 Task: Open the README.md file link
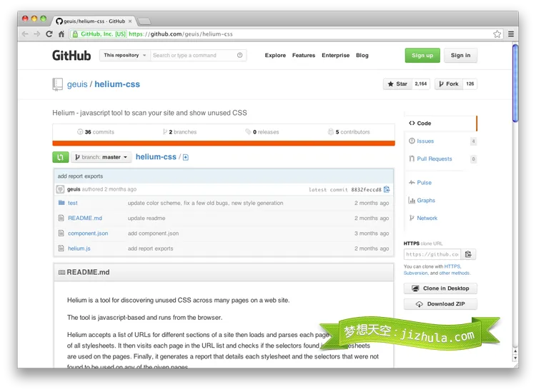(85, 218)
